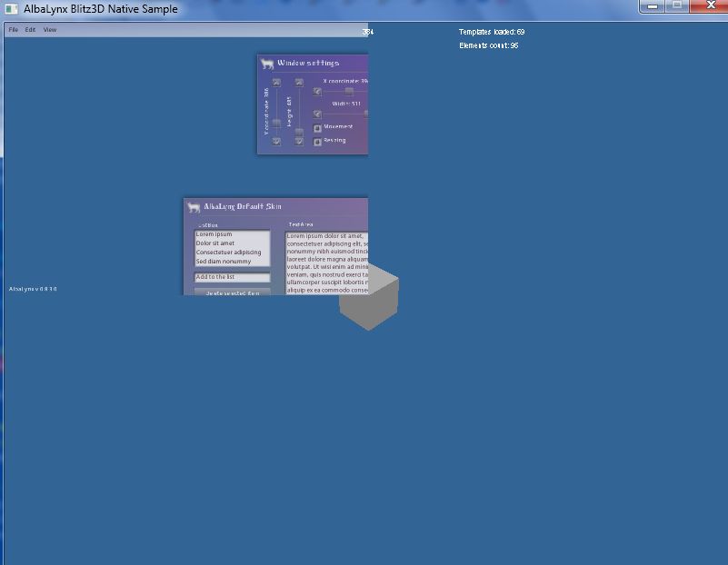Open the View menu
728x565 pixels.
[x=50, y=30]
